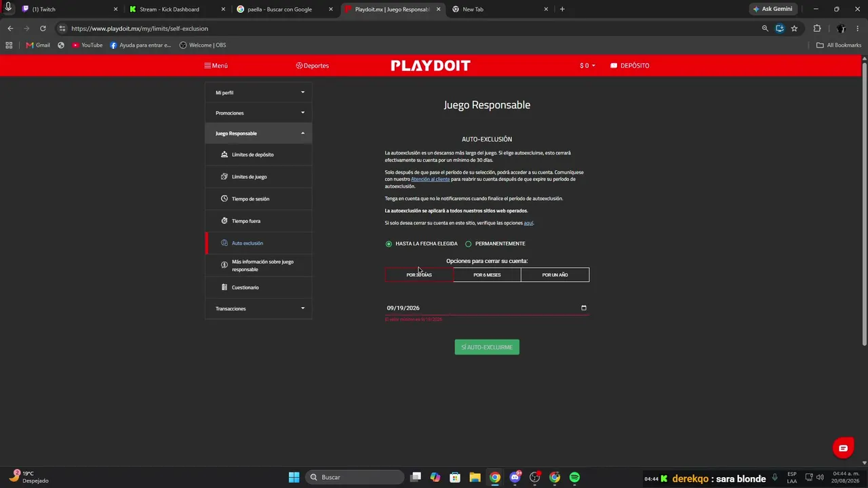
Task: Open the Ayuda para entrar bookmark
Action: point(140,45)
